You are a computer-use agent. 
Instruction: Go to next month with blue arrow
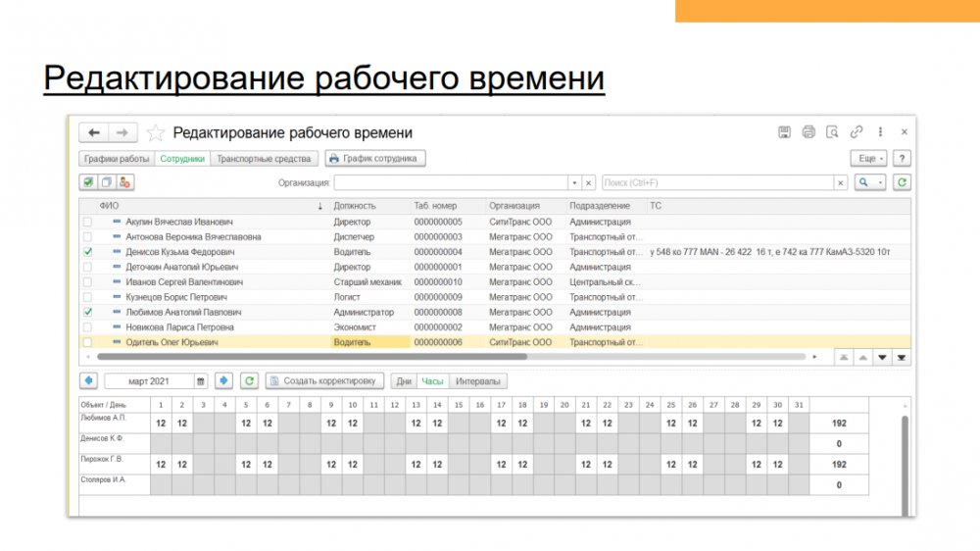pos(223,381)
